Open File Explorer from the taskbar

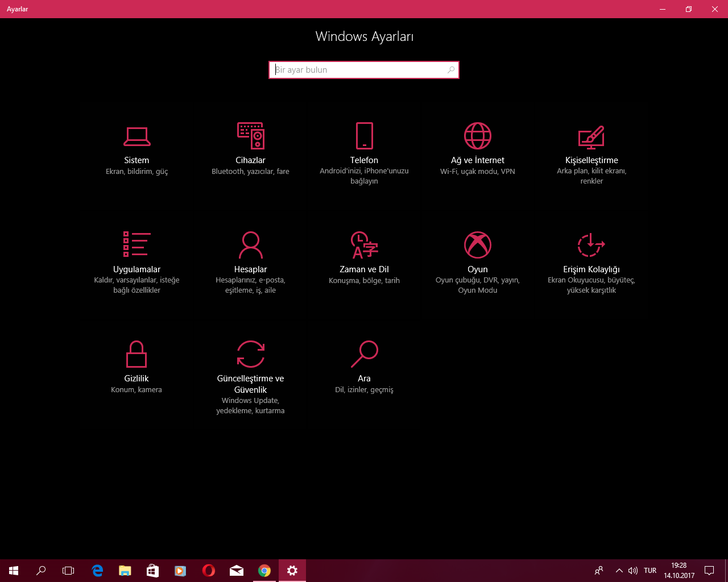[125, 571]
